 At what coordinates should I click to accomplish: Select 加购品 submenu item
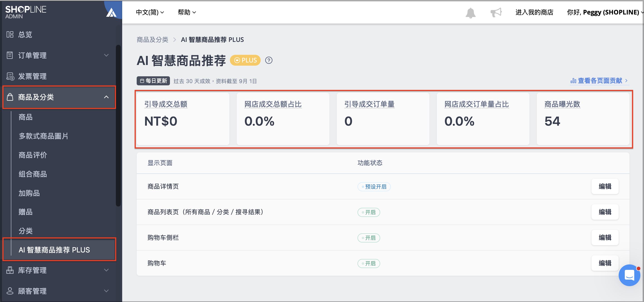pos(29,193)
